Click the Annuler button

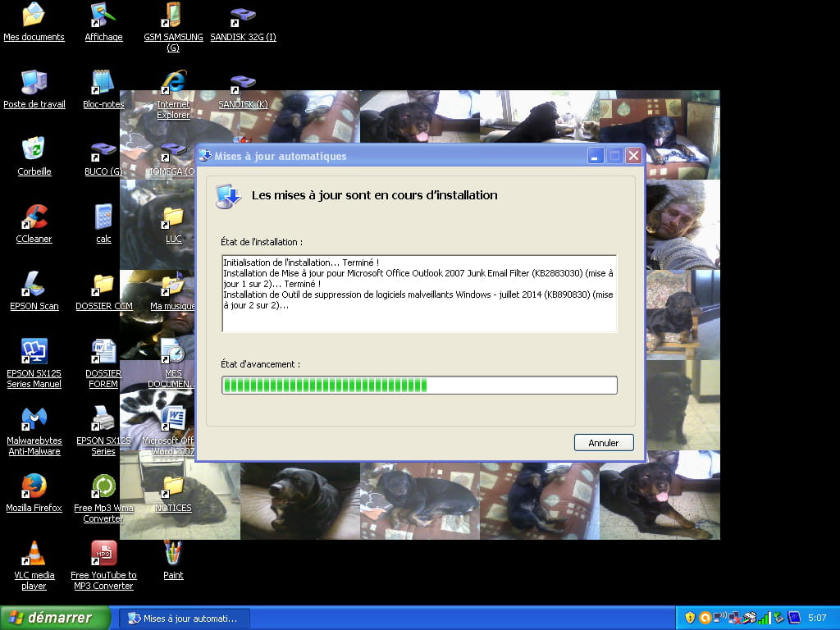pos(604,443)
